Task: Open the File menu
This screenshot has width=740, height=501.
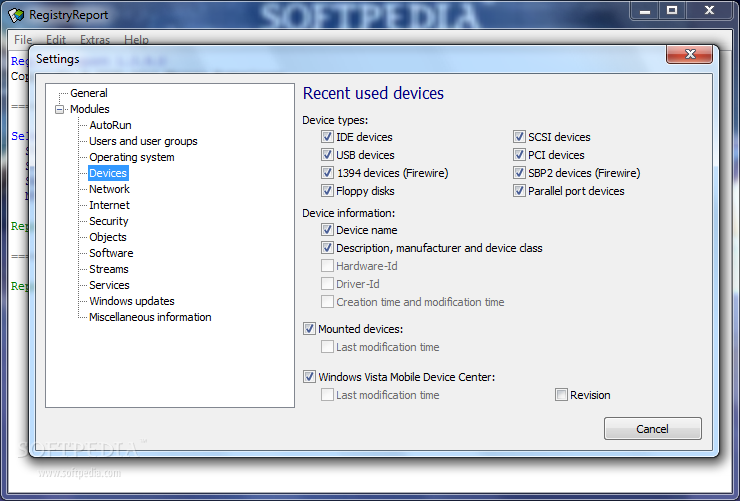Action: pyautogui.click(x=23, y=40)
